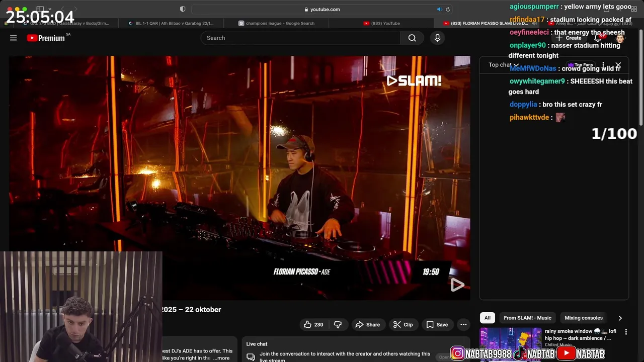Screen dimensions: 644x362
Task: Click chat username onplayer90
Action: click(527, 45)
